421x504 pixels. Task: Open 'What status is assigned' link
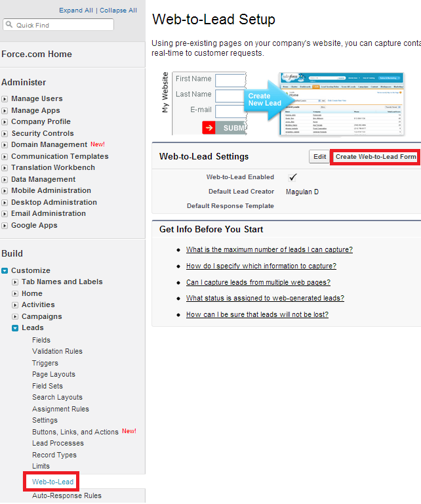pos(265,298)
